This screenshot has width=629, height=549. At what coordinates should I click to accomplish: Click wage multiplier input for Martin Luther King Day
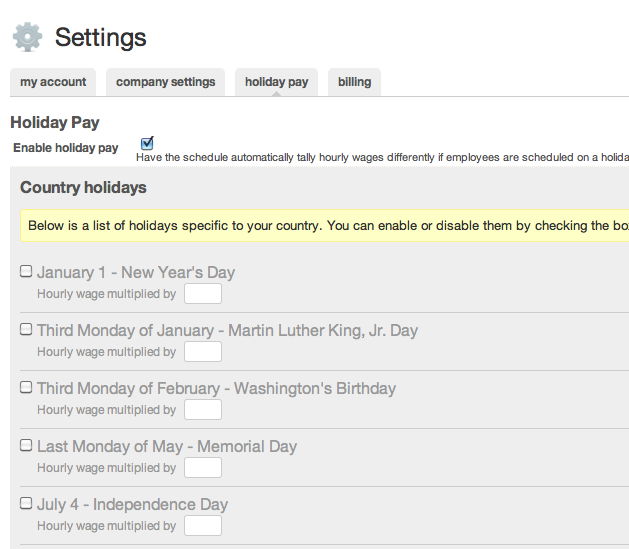click(203, 352)
